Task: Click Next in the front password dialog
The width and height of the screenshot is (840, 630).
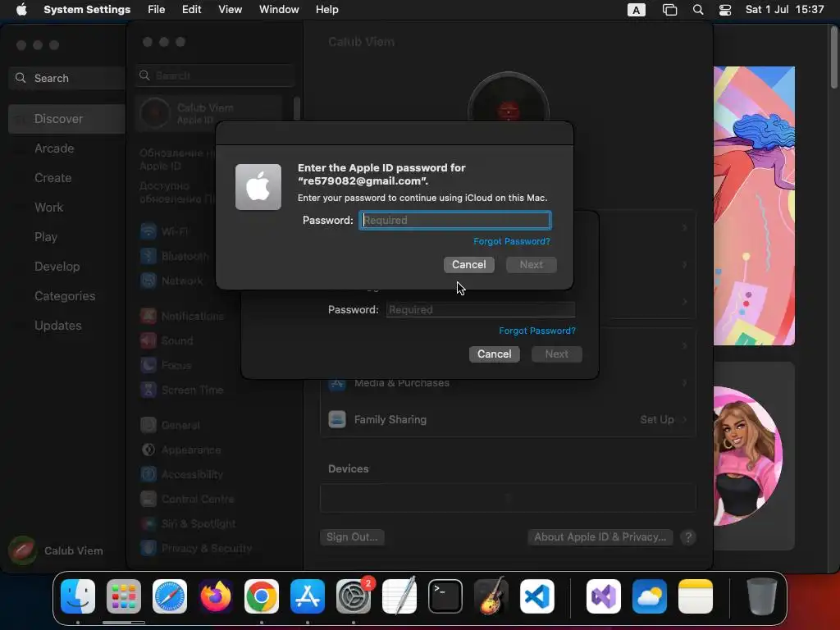Action: pyautogui.click(x=532, y=265)
